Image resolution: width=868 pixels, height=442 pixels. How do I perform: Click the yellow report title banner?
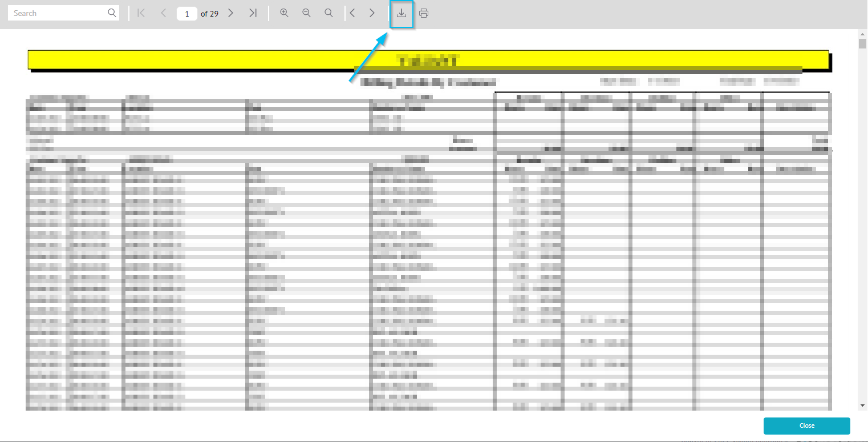(x=428, y=60)
